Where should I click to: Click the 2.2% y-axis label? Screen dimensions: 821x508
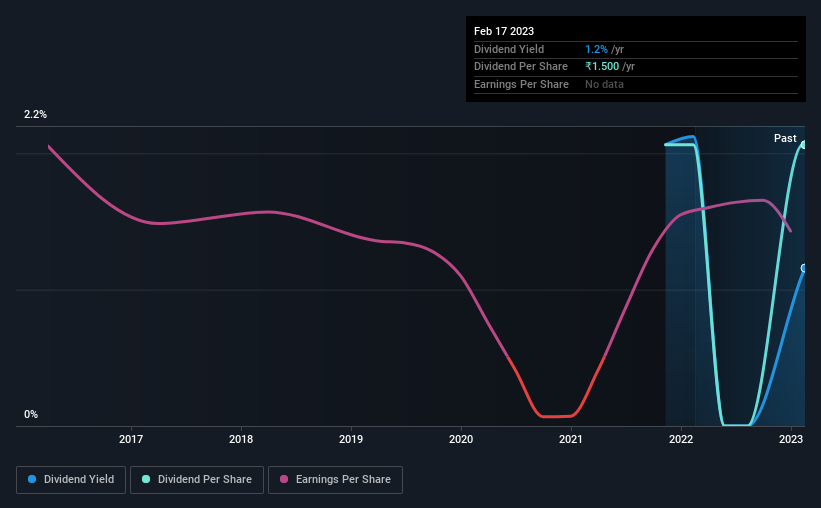pos(35,114)
